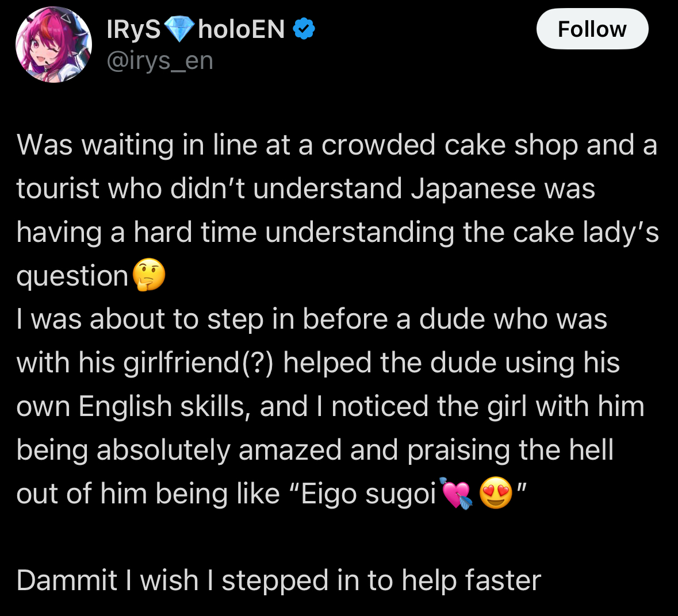Screen dimensions: 678x616
Task: Click the 'IRyS' display name text
Action: point(133,29)
